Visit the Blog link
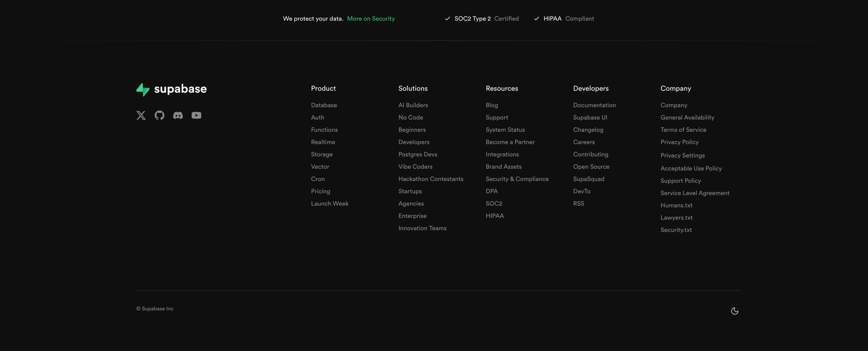 click(492, 105)
